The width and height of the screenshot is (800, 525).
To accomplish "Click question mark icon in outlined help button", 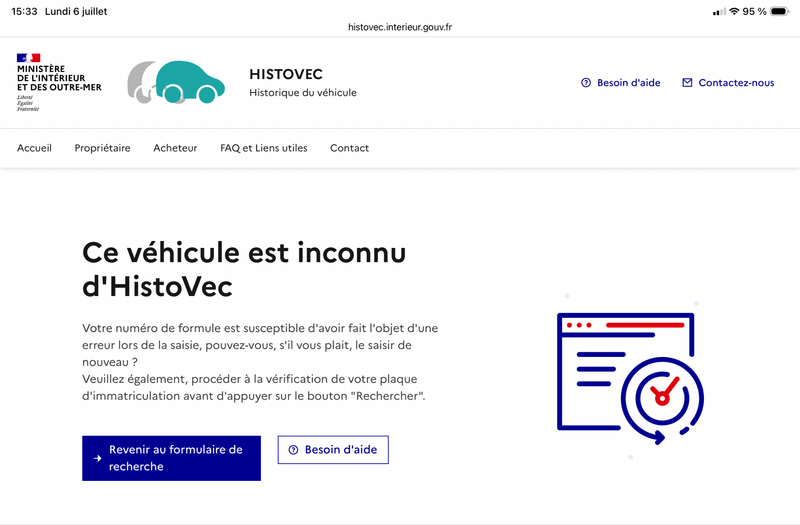I will pyautogui.click(x=293, y=450).
